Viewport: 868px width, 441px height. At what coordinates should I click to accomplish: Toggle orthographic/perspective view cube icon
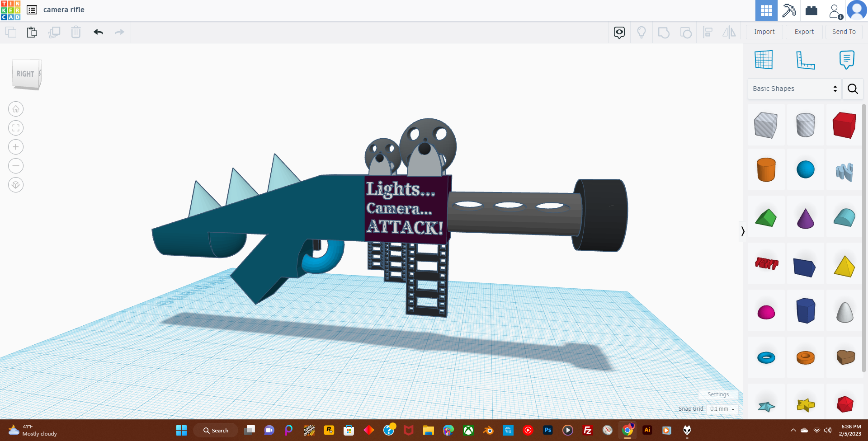pos(16,185)
